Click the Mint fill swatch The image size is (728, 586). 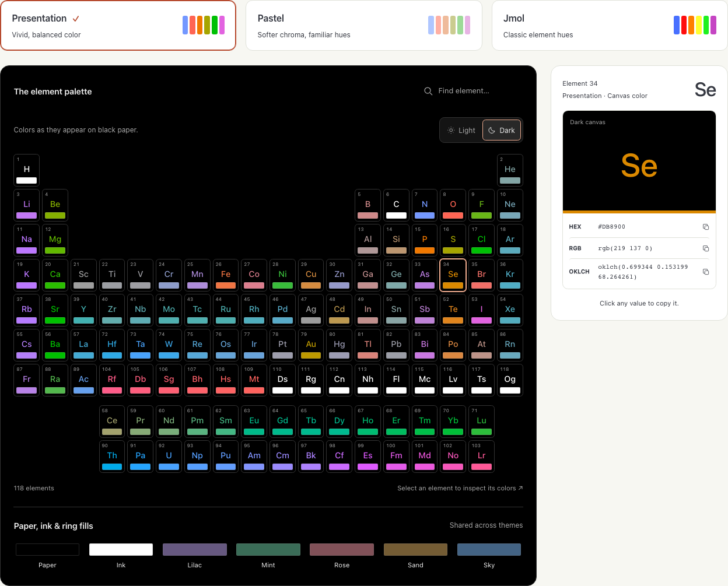pyautogui.click(x=268, y=549)
